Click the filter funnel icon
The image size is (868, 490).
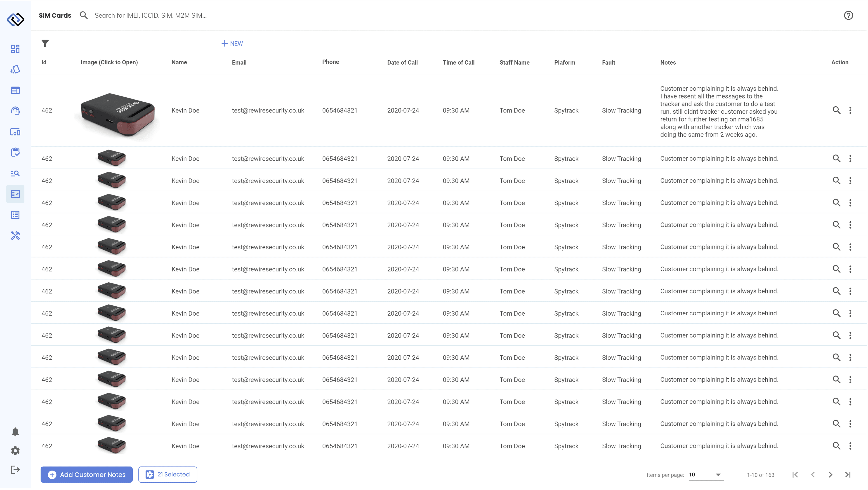(x=45, y=43)
